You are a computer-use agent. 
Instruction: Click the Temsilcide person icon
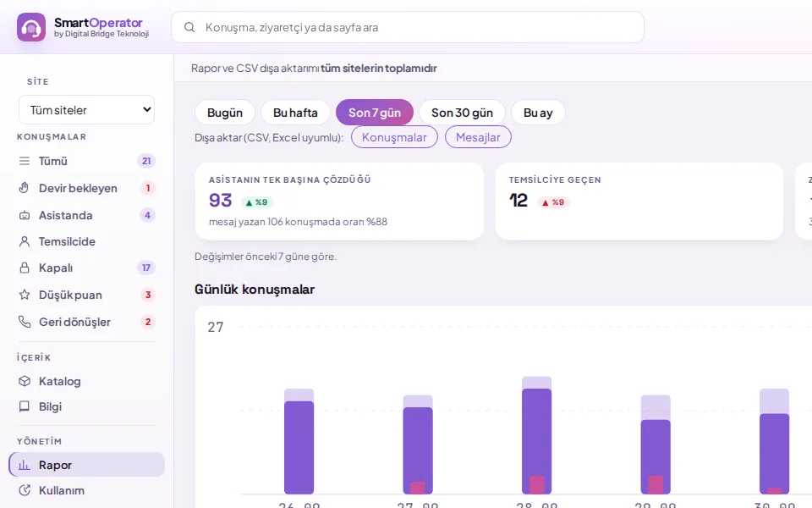25,241
